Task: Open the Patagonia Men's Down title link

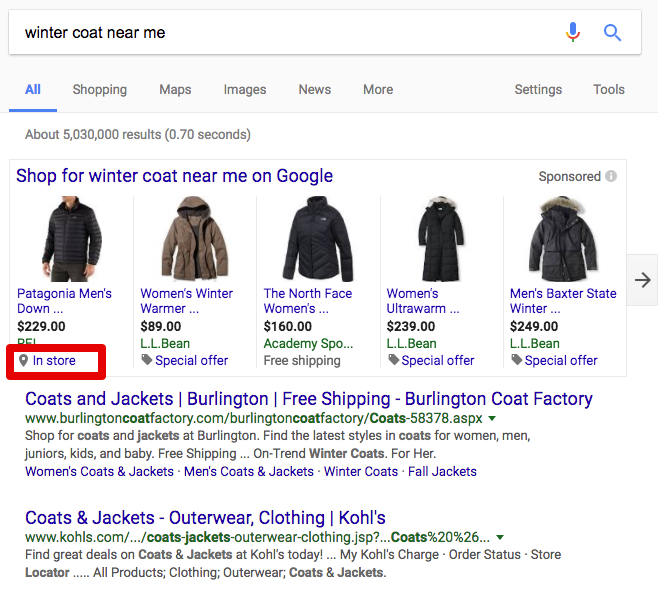Action: click(x=64, y=301)
